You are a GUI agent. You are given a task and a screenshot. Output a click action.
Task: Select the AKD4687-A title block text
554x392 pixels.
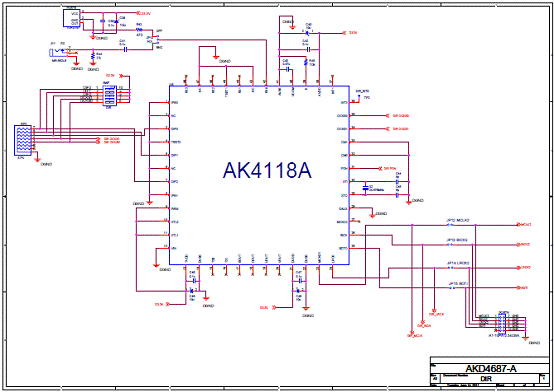[x=491, y=368]
